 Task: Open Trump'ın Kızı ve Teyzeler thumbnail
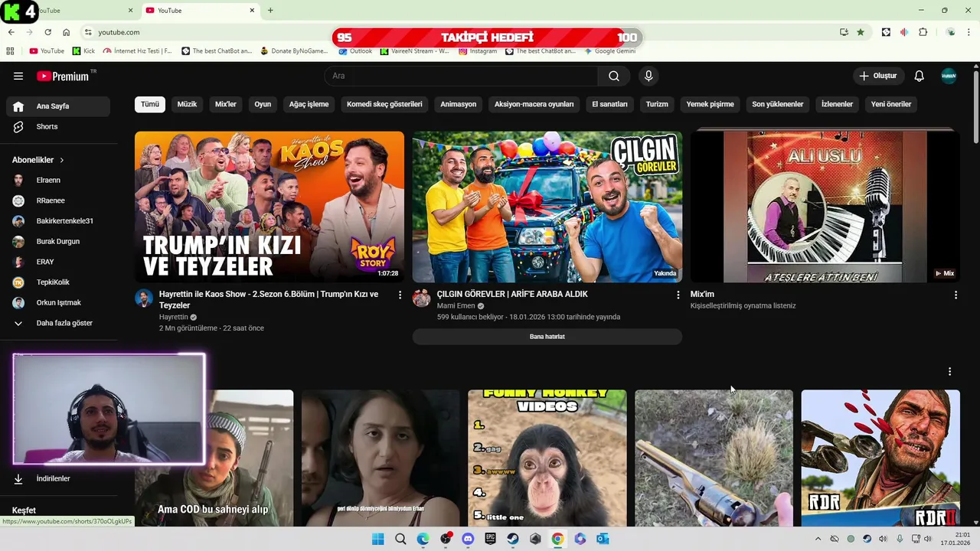click(269, 207)
